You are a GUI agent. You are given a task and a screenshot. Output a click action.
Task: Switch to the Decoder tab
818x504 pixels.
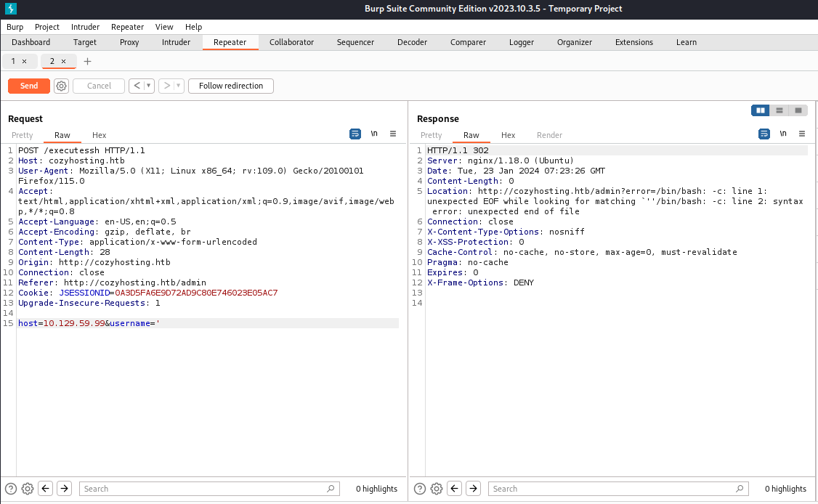(x=412, y=42)
